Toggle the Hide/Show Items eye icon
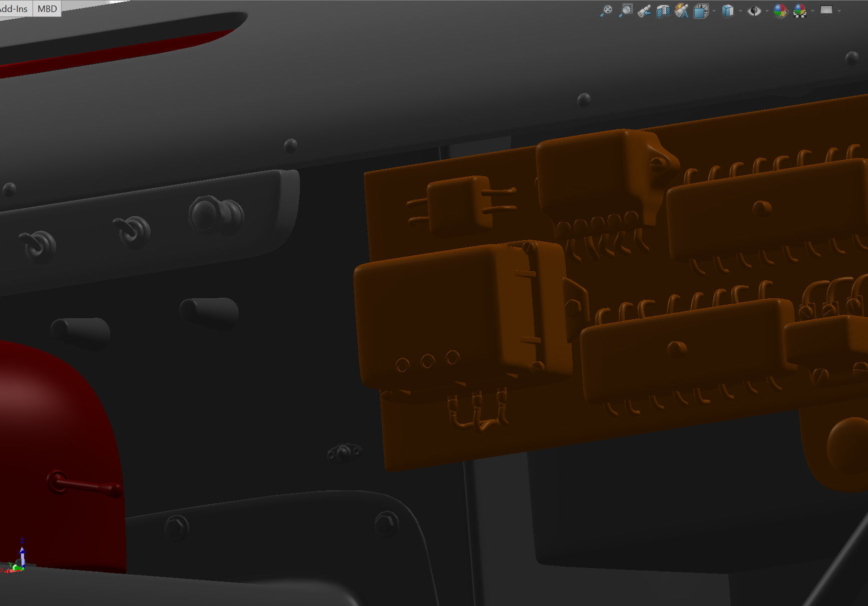Screen dimensions: 868x606 click(x=754, y=11)
